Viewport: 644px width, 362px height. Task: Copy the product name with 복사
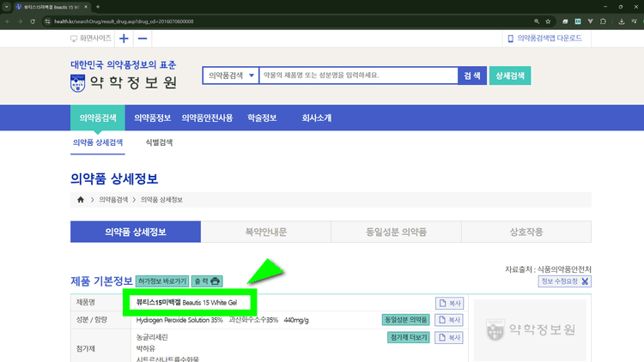(451, 303)
